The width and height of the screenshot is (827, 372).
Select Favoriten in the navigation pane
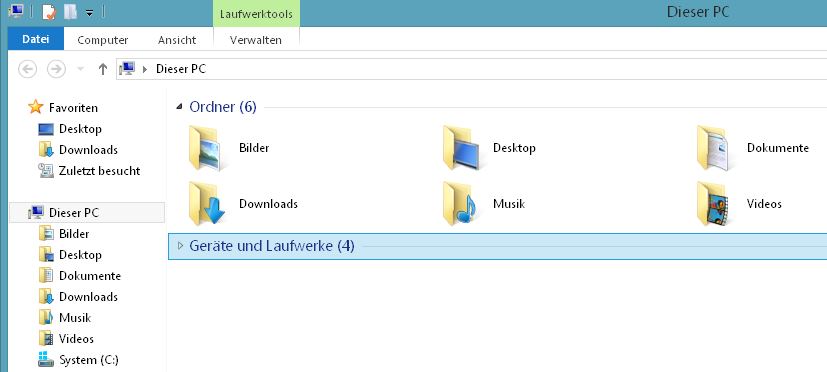(x=73, y=108)
